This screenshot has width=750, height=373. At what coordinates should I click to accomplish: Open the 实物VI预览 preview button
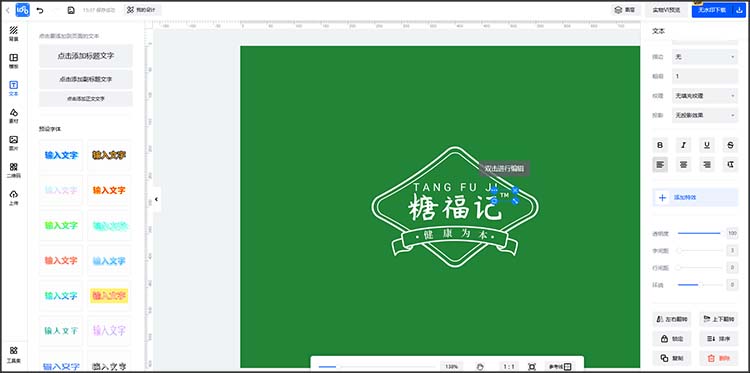tap(666, 10)
